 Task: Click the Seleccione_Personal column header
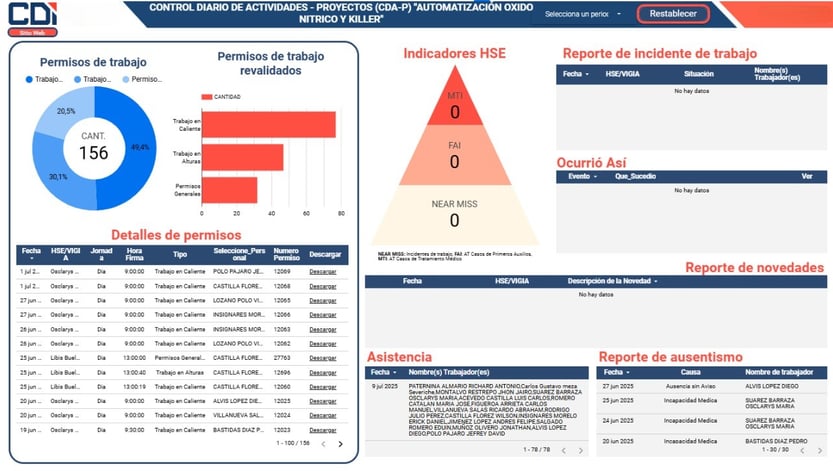[x=239, y=254]
